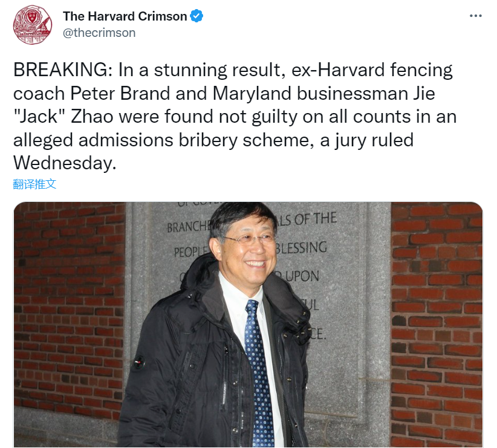This screenshot has width=497, height=448.
Task: Click the black jacket sleeve patch
Action: pyautogui.click(x=138, y=362)
